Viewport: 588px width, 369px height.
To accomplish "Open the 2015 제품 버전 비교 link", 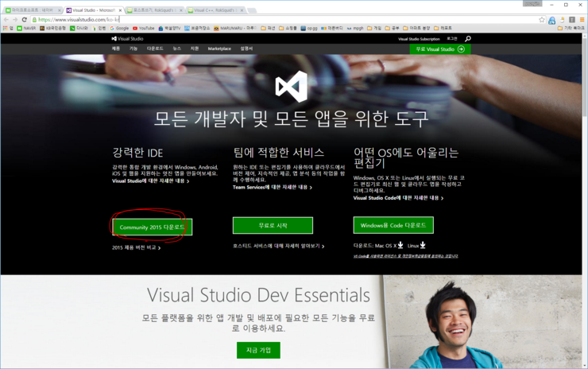I will pyautogui.click(x=136, y=248).
